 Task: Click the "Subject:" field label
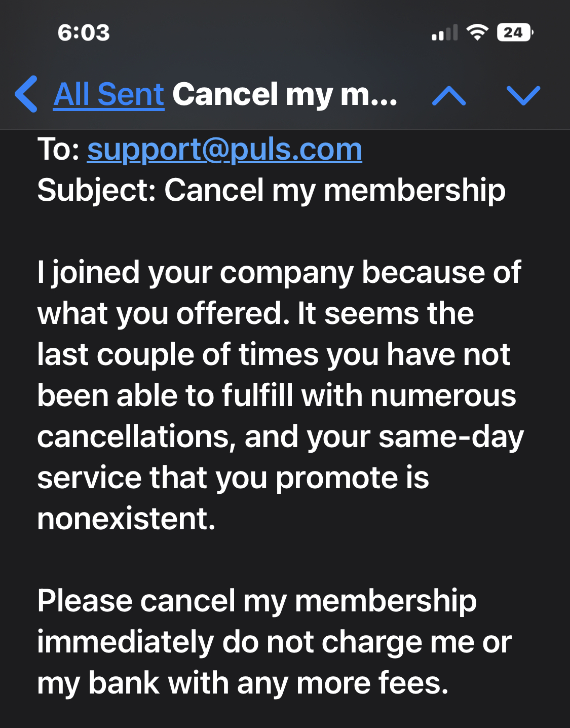point(96,191)
